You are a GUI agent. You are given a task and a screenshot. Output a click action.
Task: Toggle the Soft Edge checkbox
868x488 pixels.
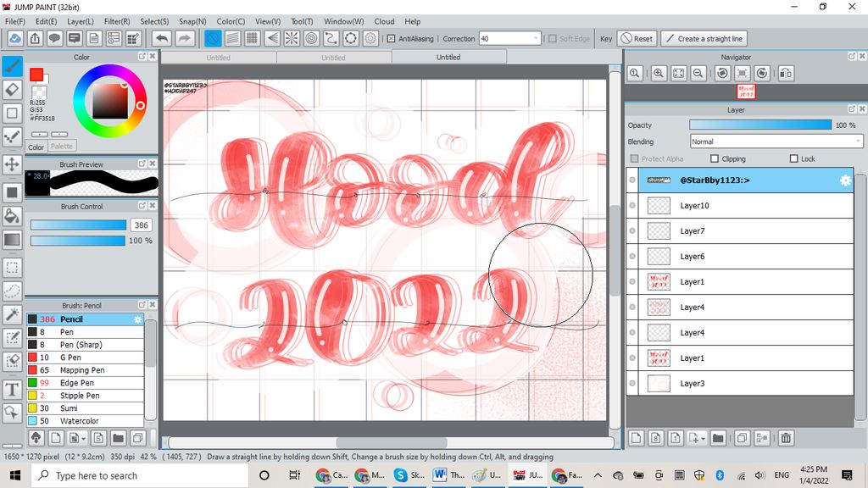click(553, 39)
